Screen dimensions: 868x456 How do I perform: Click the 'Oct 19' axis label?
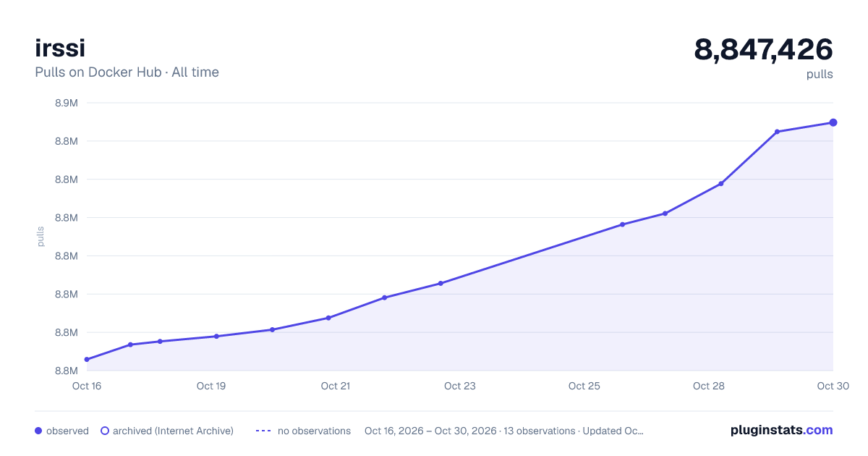coord(211,386)
